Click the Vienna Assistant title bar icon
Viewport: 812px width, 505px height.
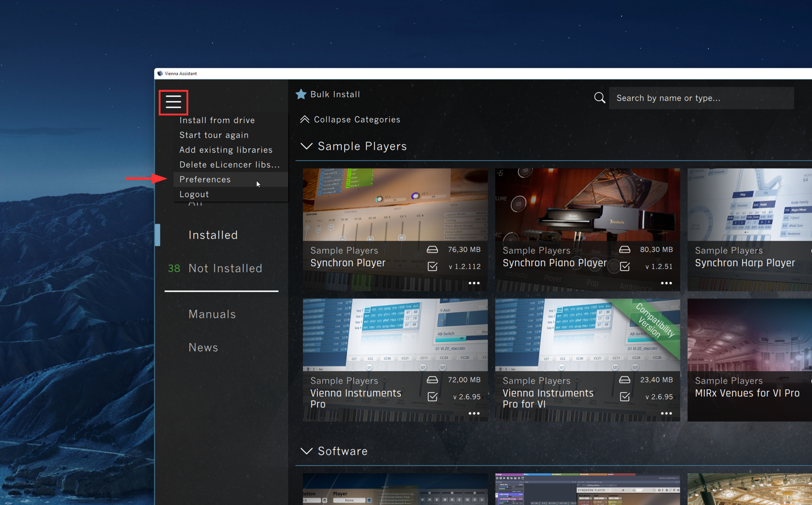[160, 73]
